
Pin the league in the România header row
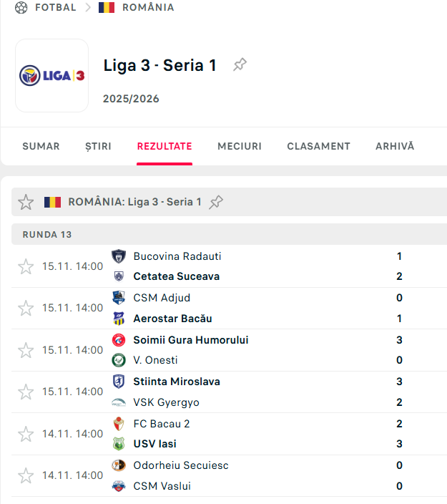(x=216, y=202)
